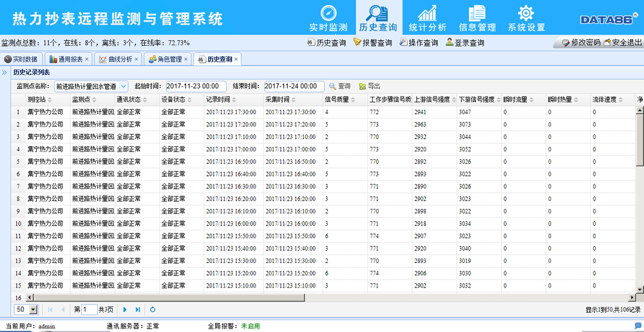Open 登录查询 login query
This screenshot has width=644, height=332.
[464, 43]
